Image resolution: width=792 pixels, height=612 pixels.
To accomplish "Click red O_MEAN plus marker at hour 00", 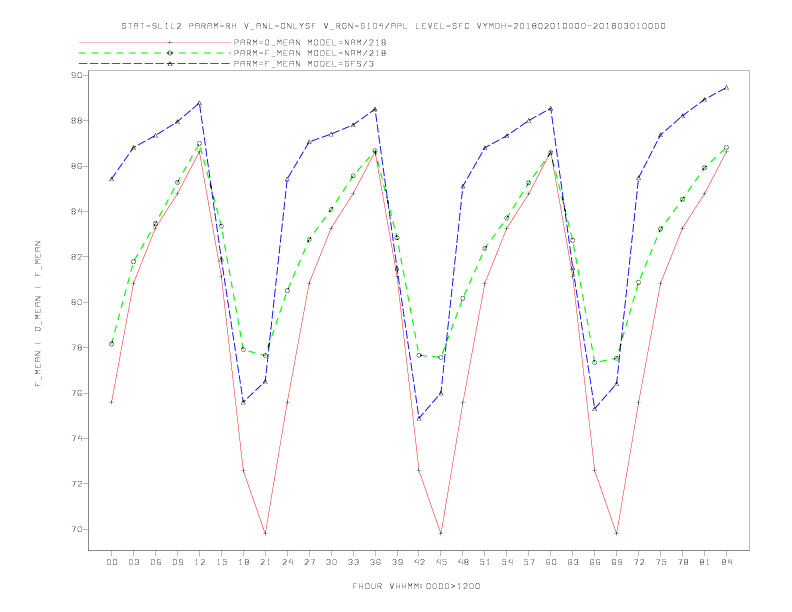I will 112,402.
